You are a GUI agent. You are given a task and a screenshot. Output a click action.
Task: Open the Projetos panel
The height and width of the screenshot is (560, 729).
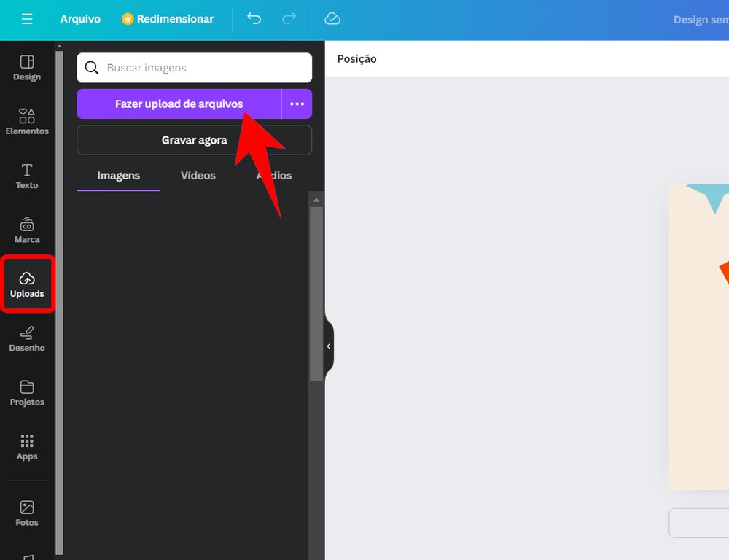pyautogui.click(x=27, y=392)
